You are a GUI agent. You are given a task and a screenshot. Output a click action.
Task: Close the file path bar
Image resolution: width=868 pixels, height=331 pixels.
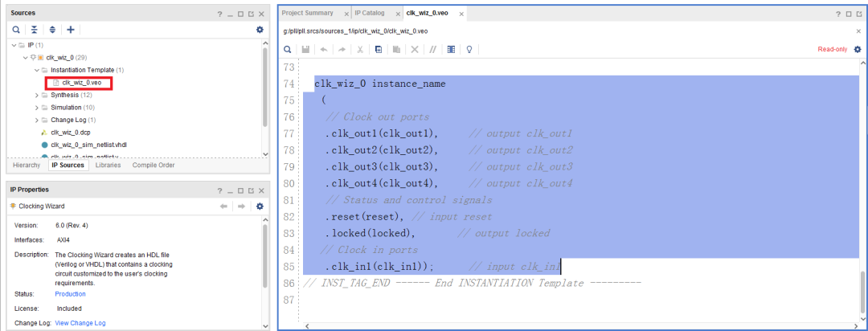pyautogui.click(x=858, y=31)
